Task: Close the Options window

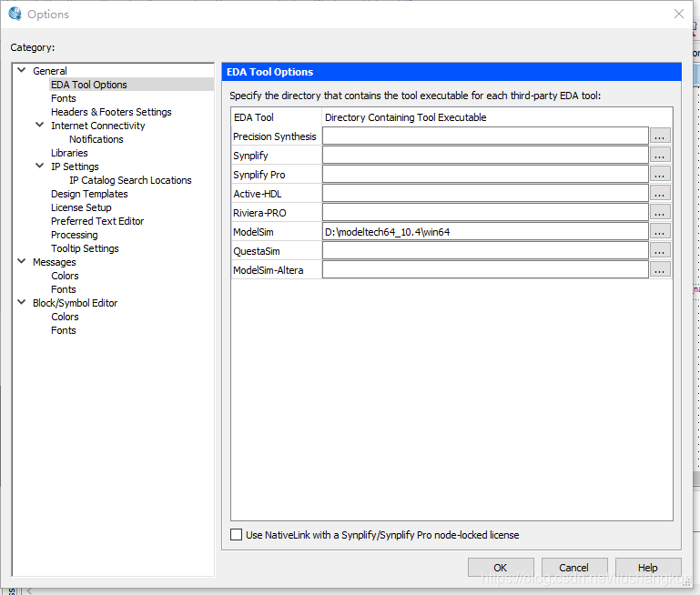Action: (x=678, y=14)
